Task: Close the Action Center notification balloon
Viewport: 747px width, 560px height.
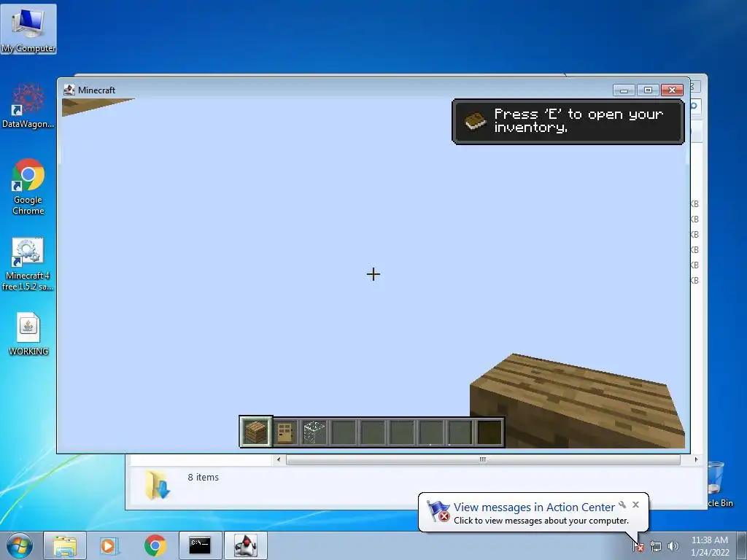Action: pyautogui.click(x=635, y=505)
